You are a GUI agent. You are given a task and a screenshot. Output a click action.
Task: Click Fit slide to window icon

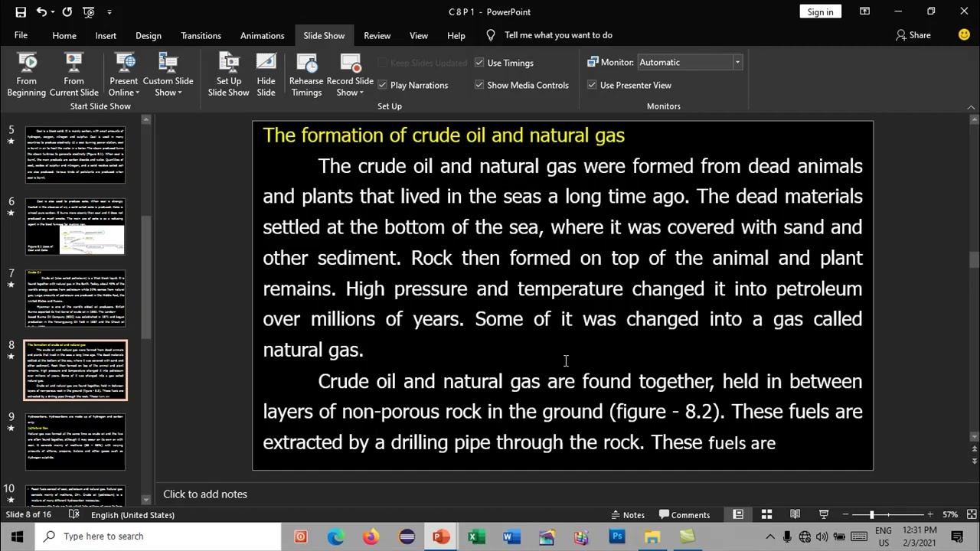click(971, 514)
